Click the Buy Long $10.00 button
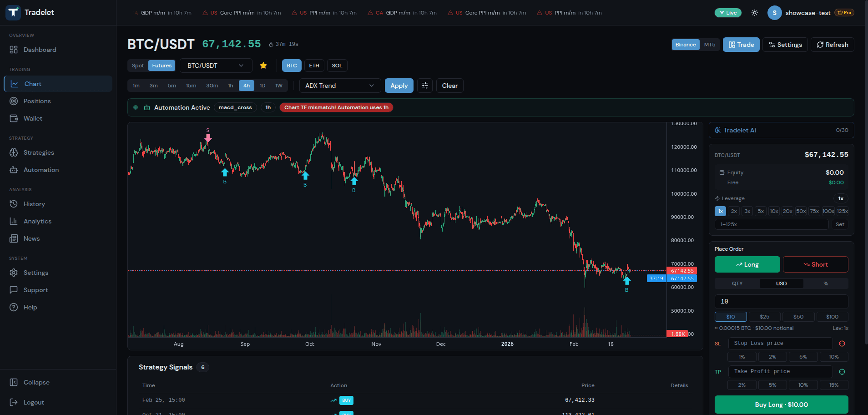 pyautogui.click(x=780, y=405)
